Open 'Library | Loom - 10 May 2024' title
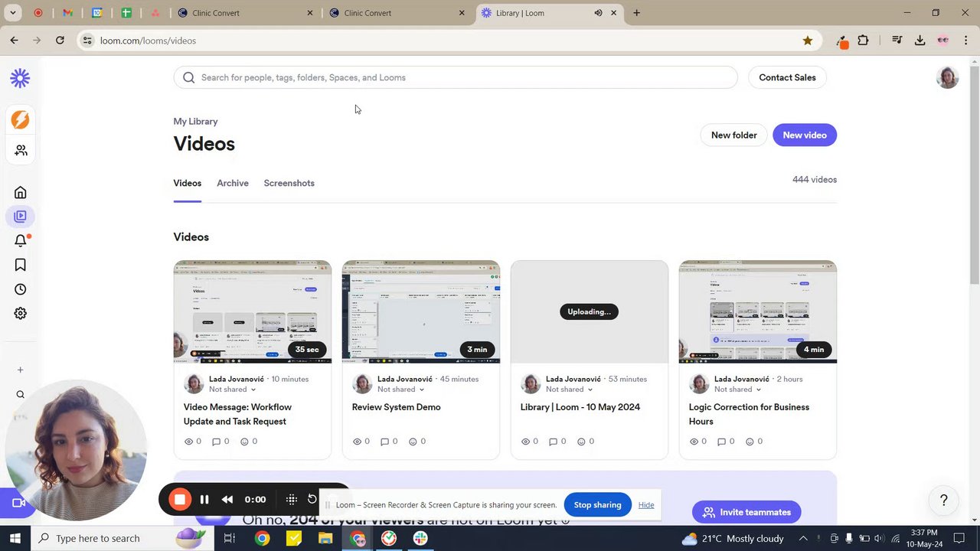Image resolution: width=980 pixels, height=551 pixels. tap(580, 407)
